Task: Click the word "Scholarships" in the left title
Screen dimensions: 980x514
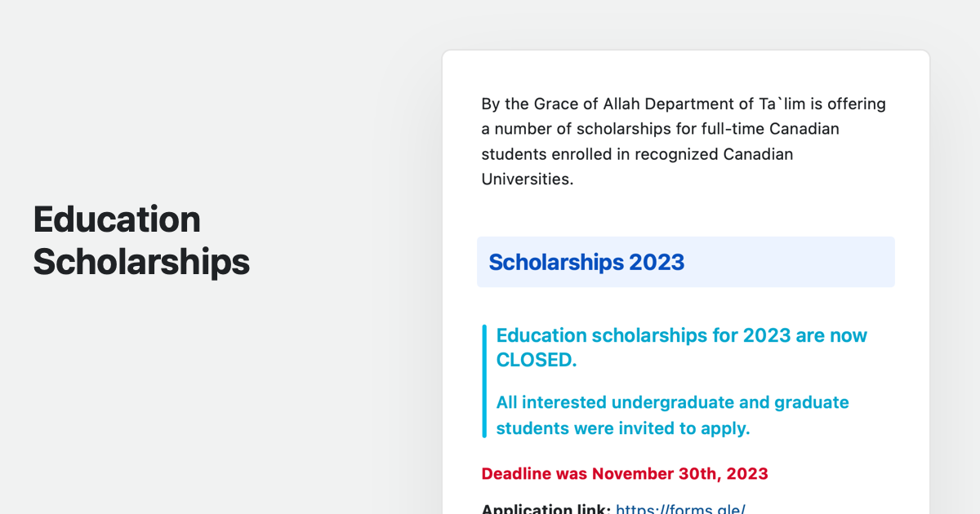Action: point(141,262)
